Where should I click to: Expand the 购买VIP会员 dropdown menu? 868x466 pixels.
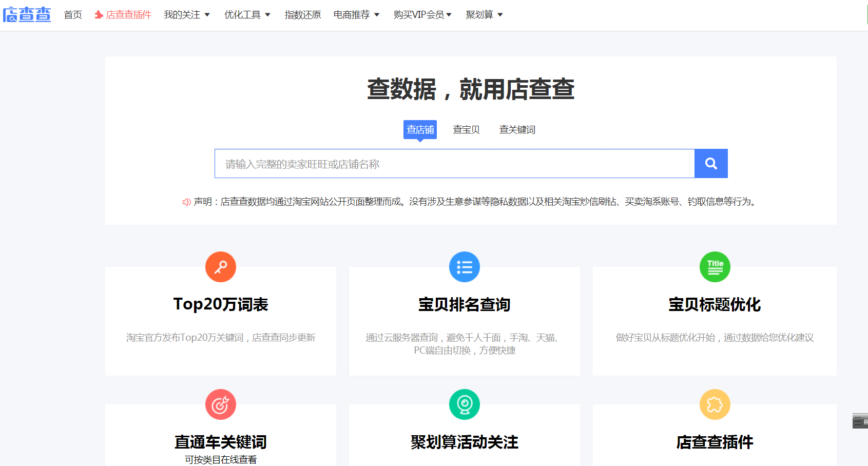point(423,15)
